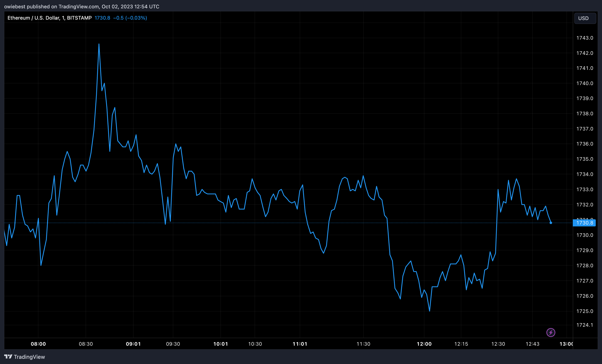Click the 1727.0 price axis label
Viewport: 602px width, 364px height.
click(x=585, y=281)
